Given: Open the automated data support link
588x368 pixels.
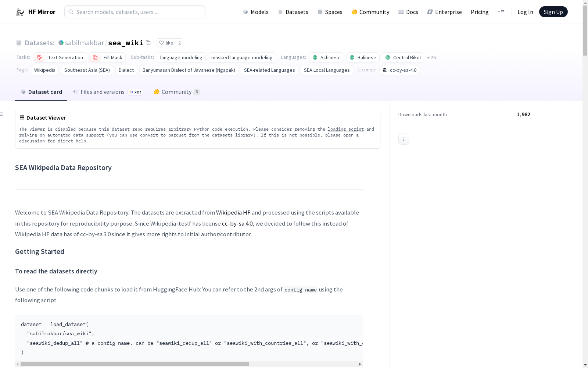Looking at the screenshot, I should point(76,135).
